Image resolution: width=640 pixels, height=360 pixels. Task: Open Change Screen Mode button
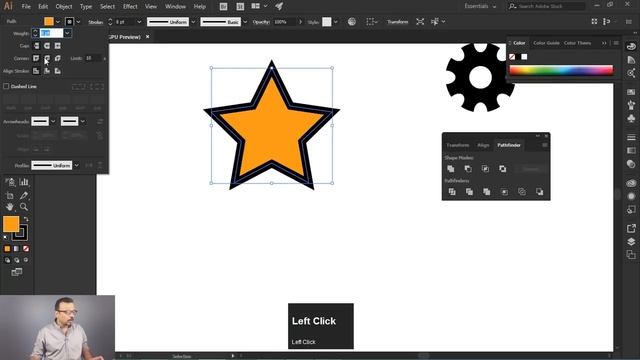pyautogui.click(x=17, y=272)
